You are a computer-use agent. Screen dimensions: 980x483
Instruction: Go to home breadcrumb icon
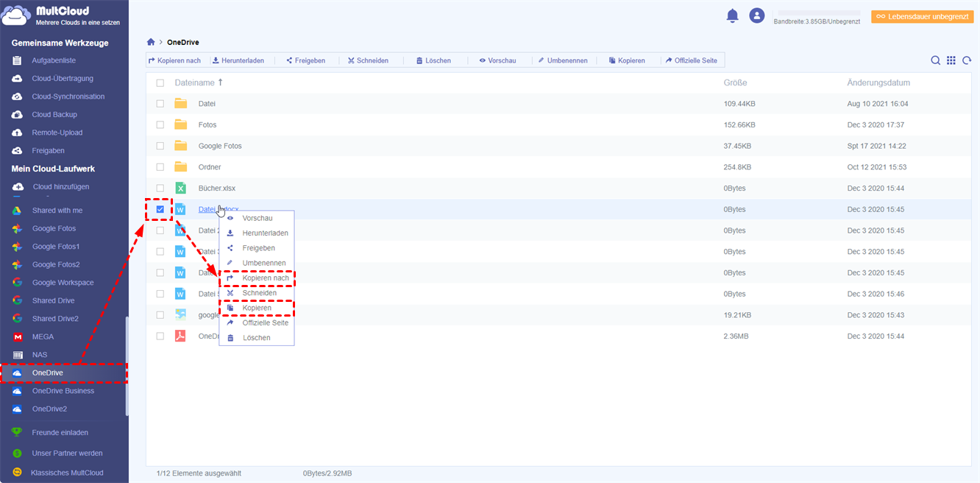point(152,42)
